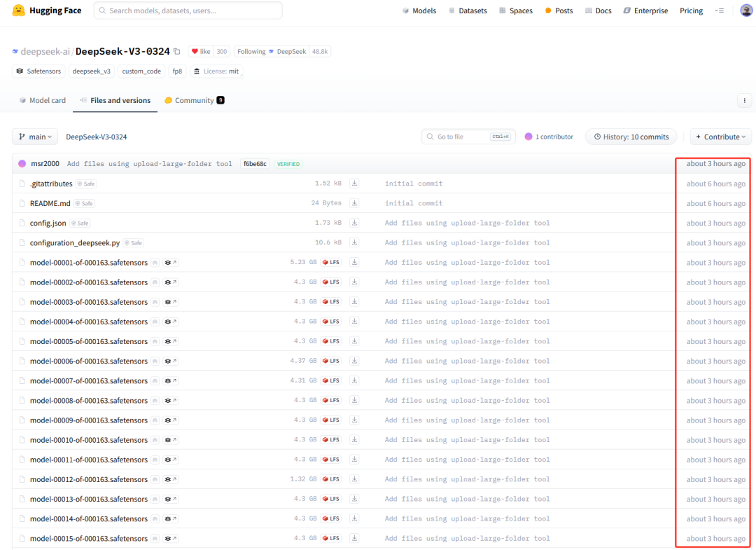
Task: Open the Safetensors tag link
Action: click(x=38, y=71)
